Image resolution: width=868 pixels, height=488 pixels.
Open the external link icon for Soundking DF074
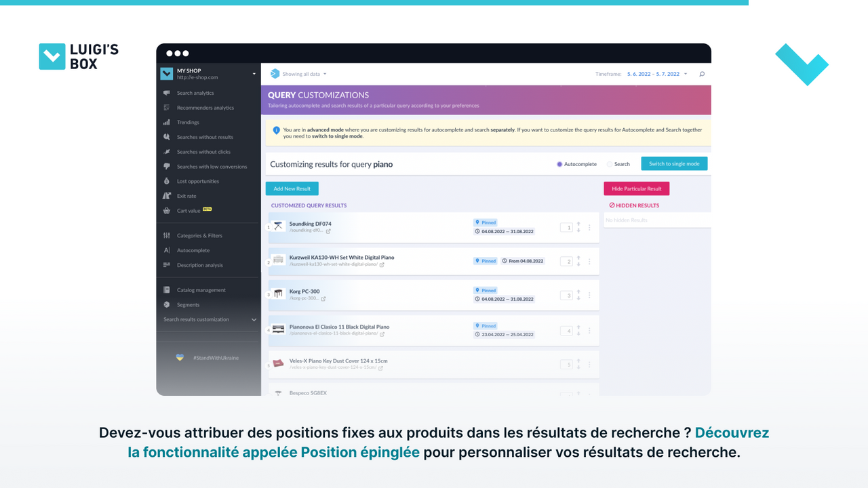point(328,231)
